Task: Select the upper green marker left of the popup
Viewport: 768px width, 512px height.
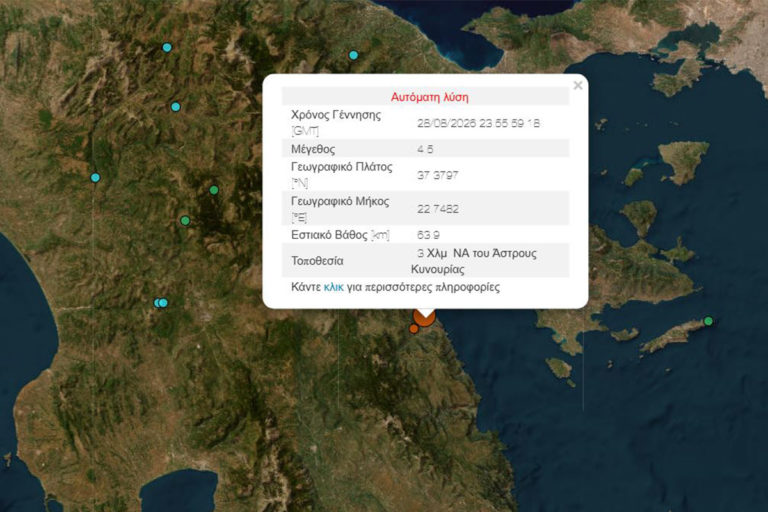Action: (214, 190)
